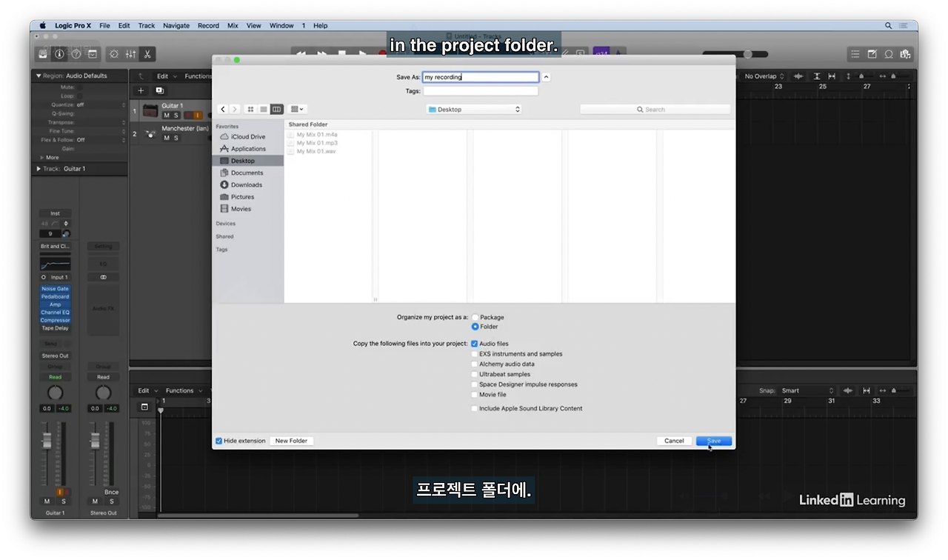
Task: Open the Mix menu
Action: click(233, 25)
